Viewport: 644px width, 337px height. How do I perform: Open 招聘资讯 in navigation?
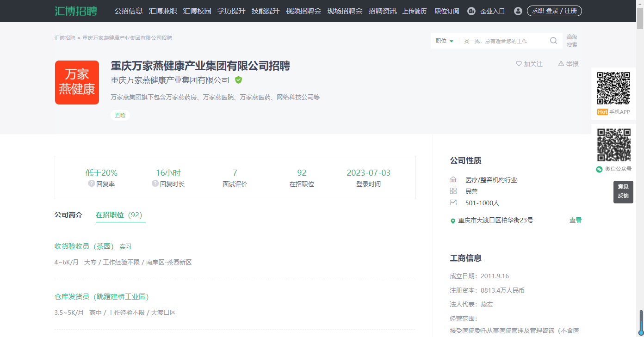(x=383, y=11)
